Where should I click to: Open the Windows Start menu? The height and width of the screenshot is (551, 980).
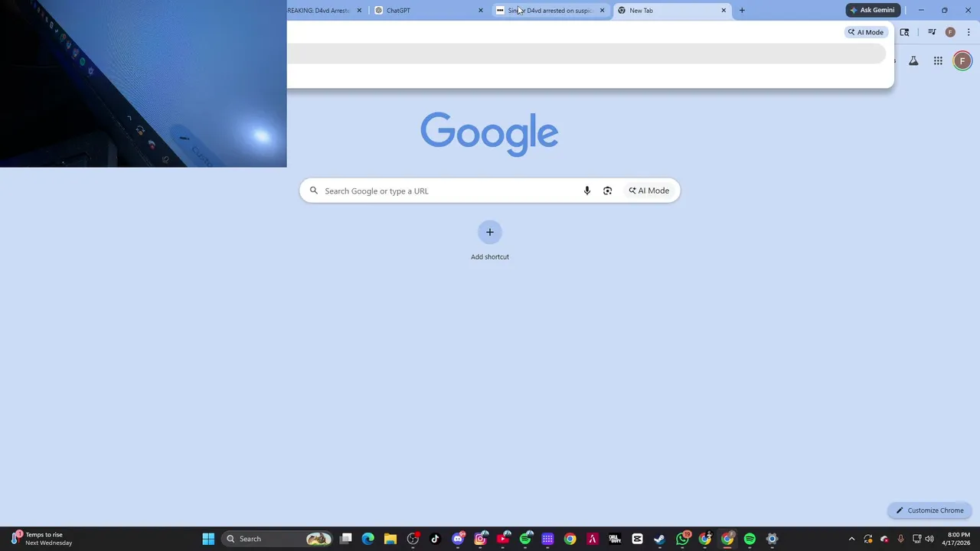point(208,539)
